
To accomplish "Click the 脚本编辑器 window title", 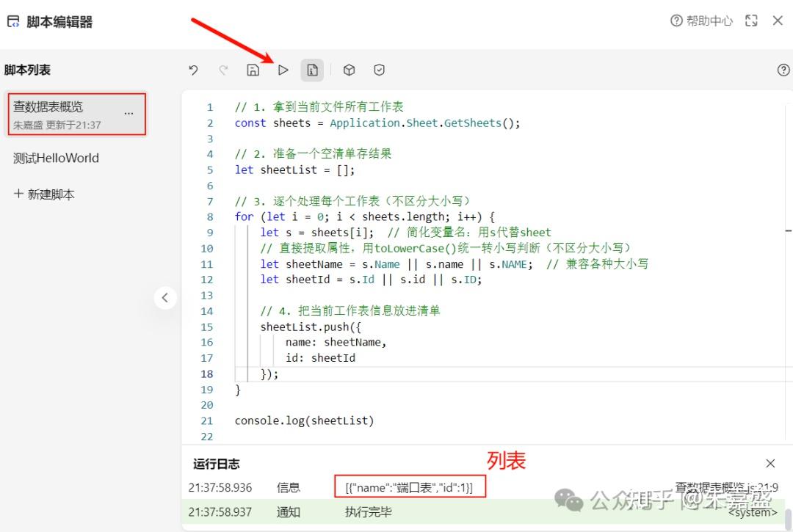I will click(59, 22).
